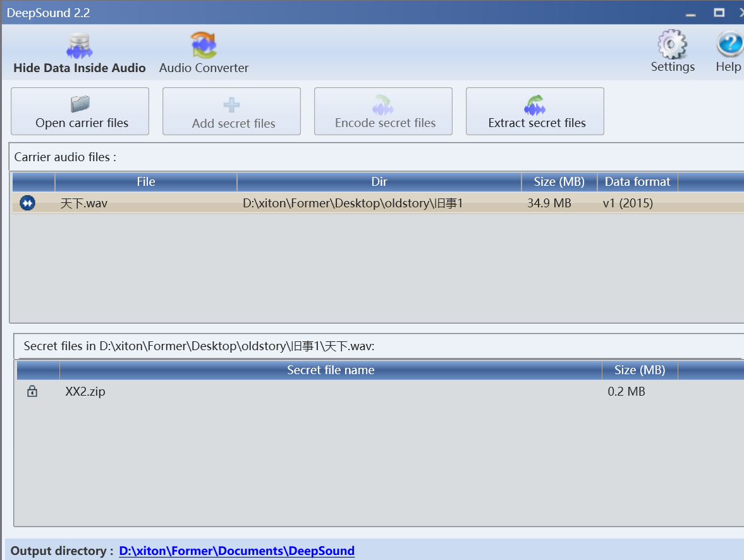
Task: Click the secret files Size (MB) header
Action: click(639, 370)
